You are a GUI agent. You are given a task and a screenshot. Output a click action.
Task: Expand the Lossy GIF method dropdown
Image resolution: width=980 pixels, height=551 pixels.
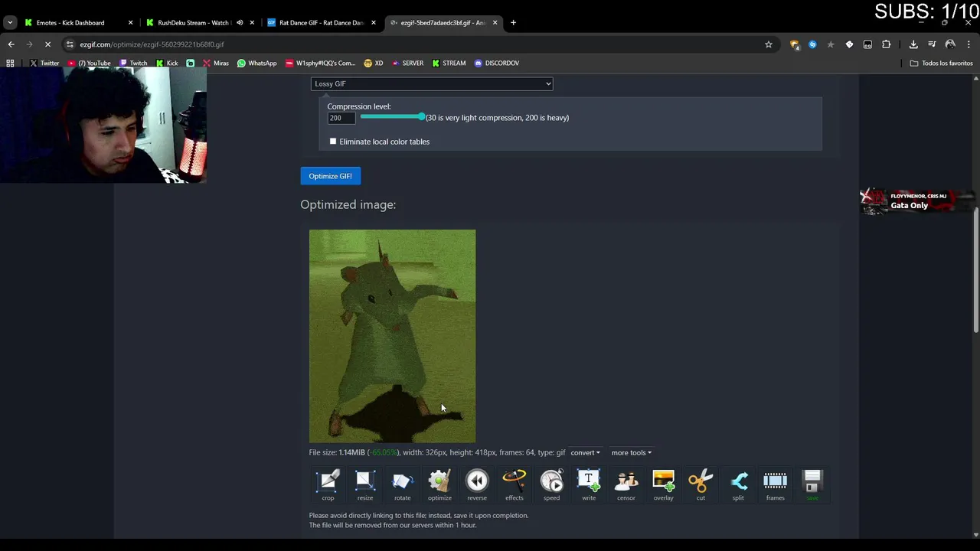[432, 83]
